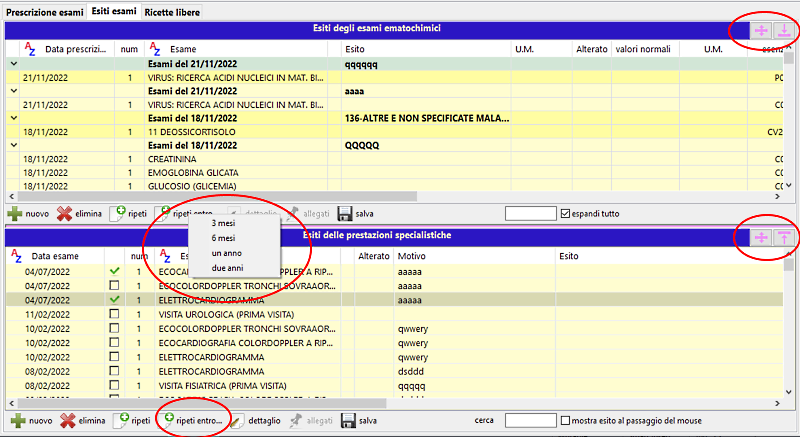Collapse the Esami del 21/11/2022 qqqqqq group
Image resolution: width=800 pixels, height=437 pixels.
click(14, 64)
